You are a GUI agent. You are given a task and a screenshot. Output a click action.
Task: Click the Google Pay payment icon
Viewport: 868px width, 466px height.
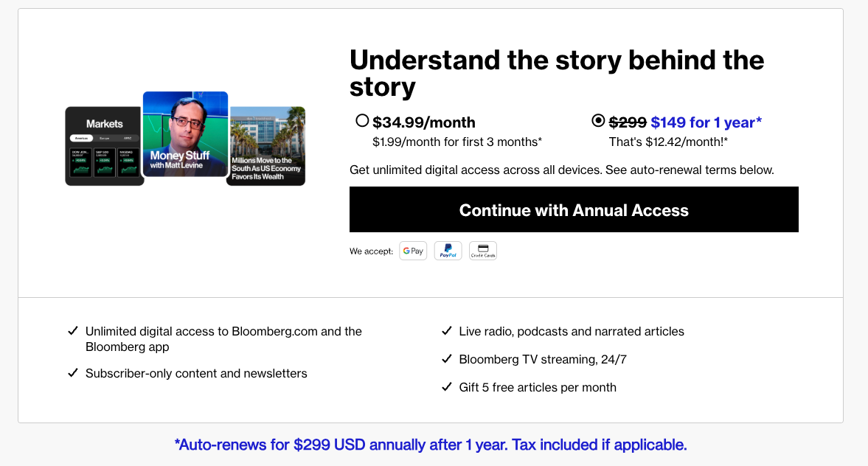413,251
